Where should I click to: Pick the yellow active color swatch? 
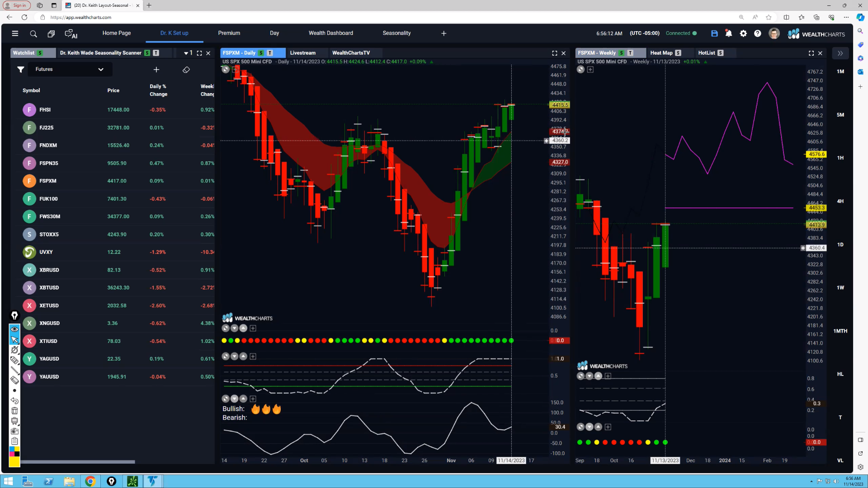tap(14, 461)
